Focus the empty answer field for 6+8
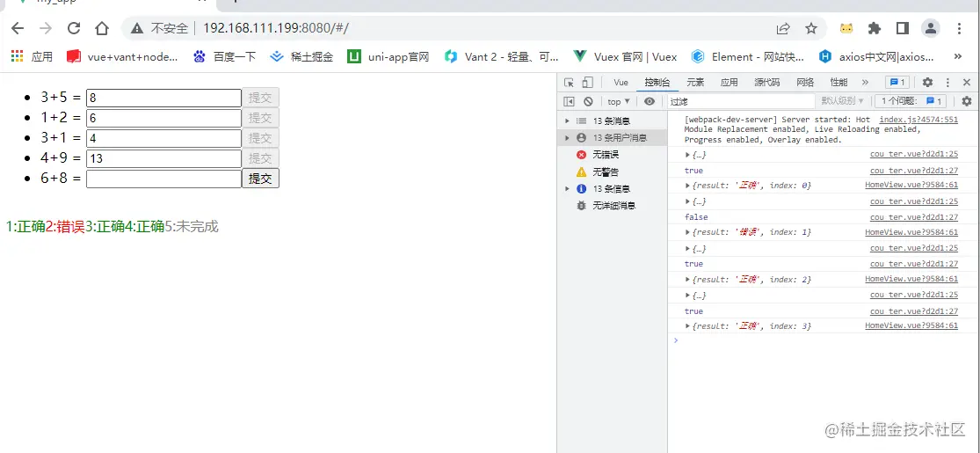The width and height of the screenshot is (980, 453). (163, 179)
